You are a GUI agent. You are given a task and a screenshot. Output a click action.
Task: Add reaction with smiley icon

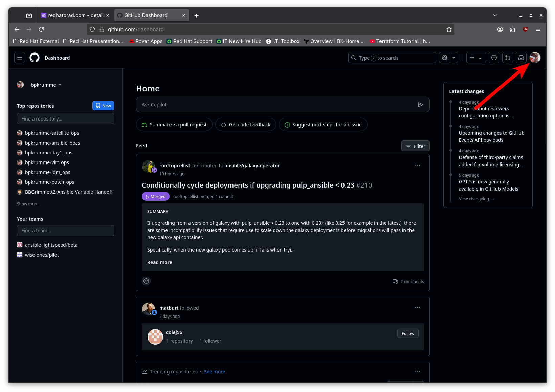146,281
